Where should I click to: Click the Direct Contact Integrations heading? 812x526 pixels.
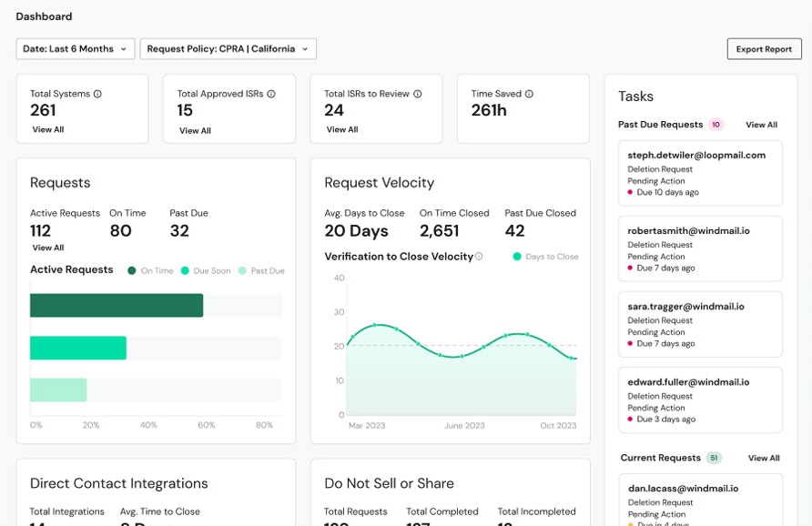click(119, 483)
